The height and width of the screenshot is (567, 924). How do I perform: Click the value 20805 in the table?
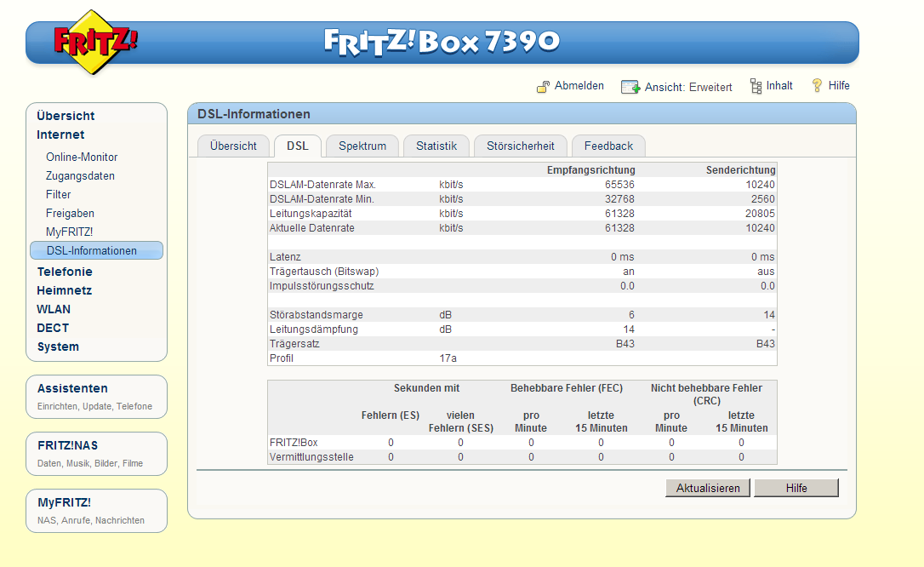(x=760, y=214)
